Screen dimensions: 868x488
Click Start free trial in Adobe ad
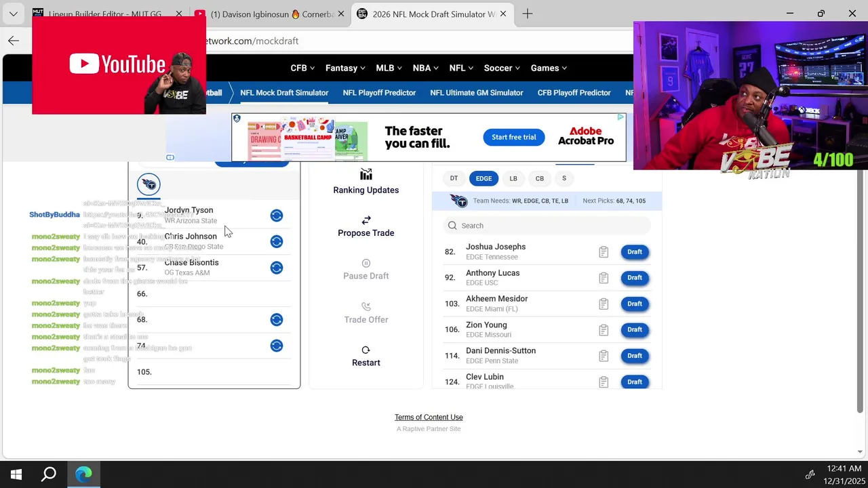(x=513, y=137)
